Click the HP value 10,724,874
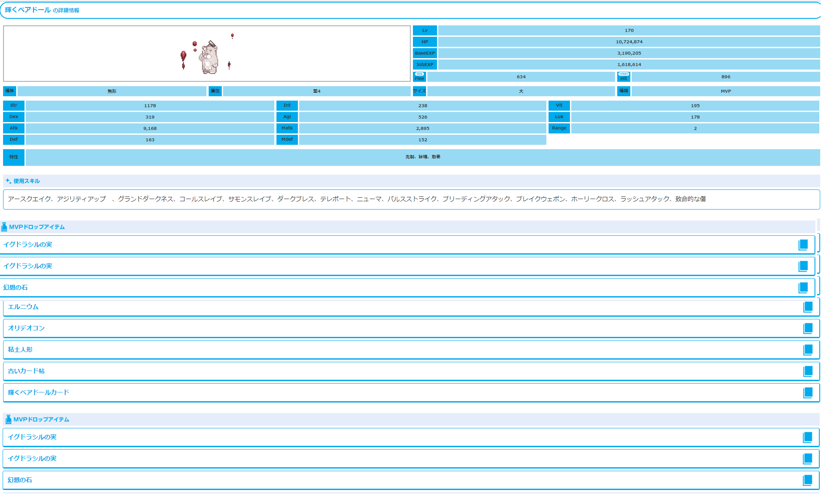 [x=629, y=42]
